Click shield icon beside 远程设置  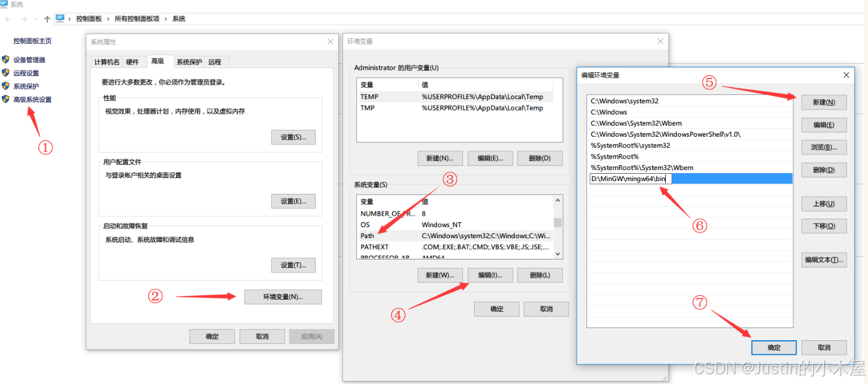click(5, 73)
